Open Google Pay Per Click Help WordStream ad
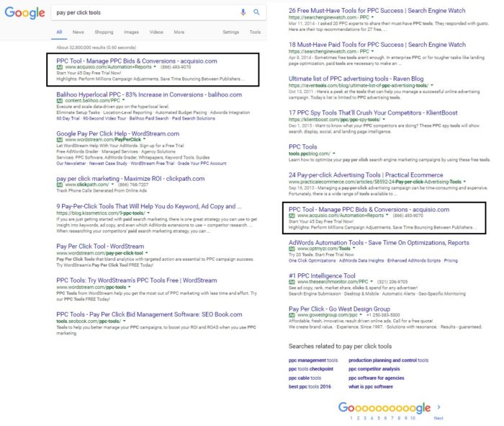Viewport: 504px width, 426px height. click(x=117, y=133)
